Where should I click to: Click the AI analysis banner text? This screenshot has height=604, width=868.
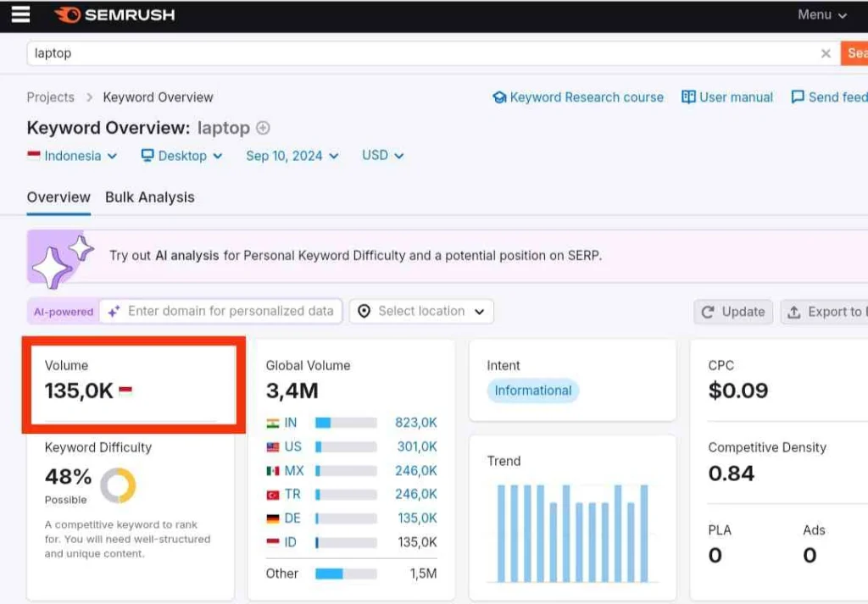pos(355,256)
